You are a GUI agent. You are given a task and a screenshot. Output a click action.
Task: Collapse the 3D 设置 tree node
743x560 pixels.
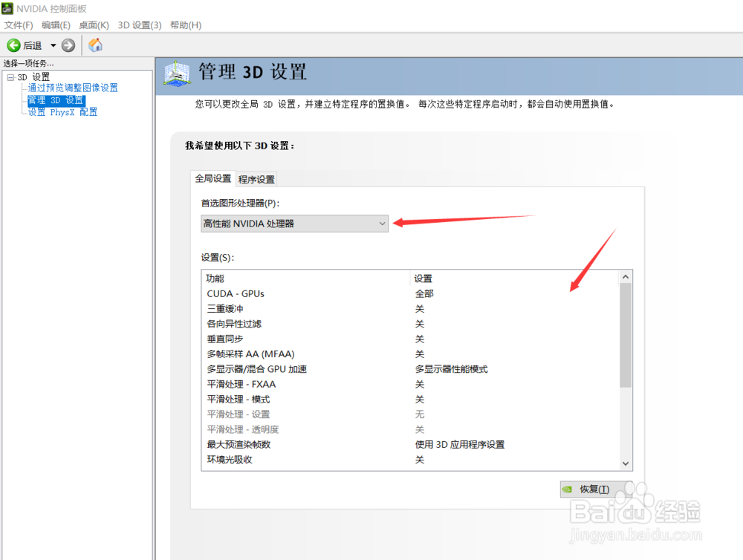pyautogui.click(x=10, y=77)
